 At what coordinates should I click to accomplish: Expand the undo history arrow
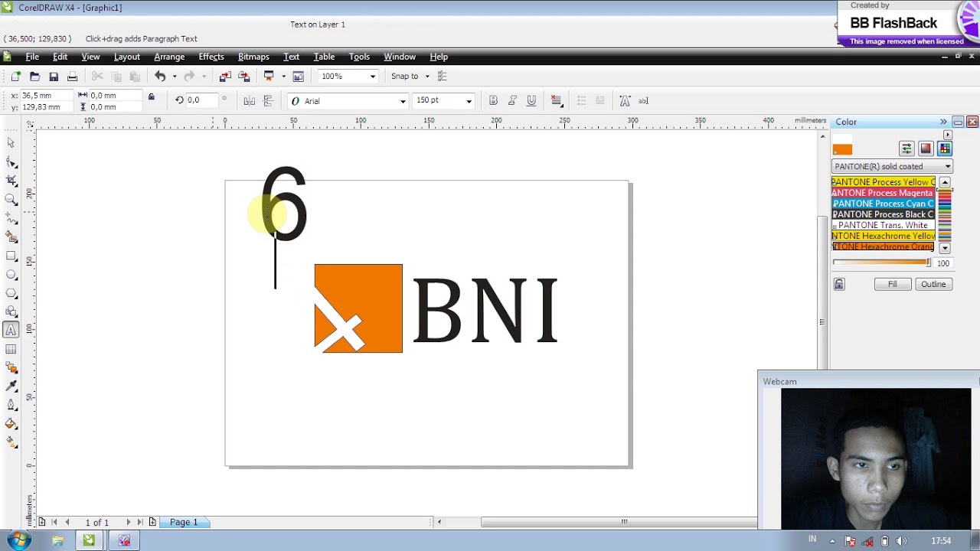[175, 77]
